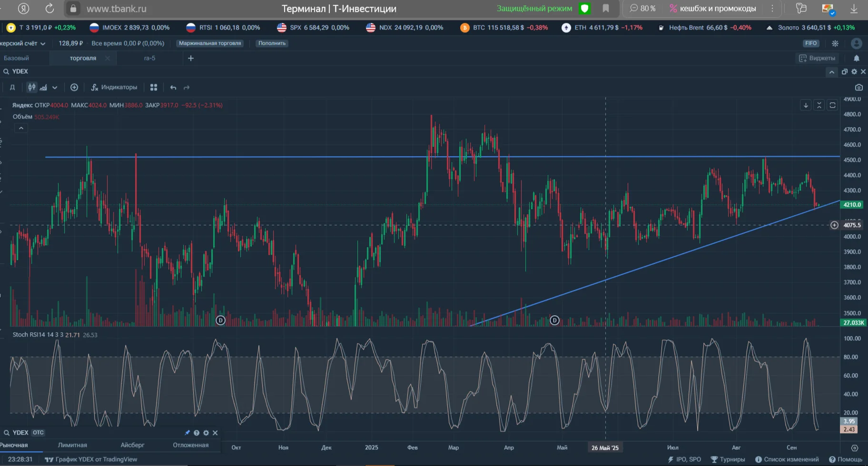Redo the chart action
The image size is (868, 466).
click(187, 88)
